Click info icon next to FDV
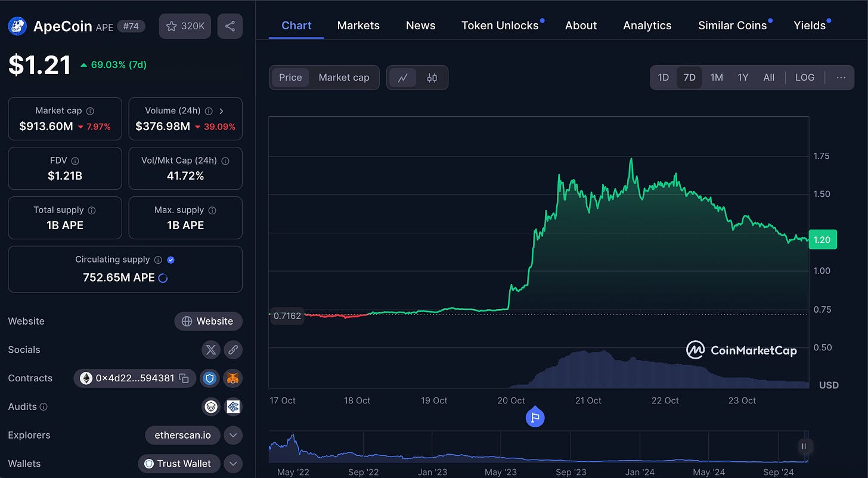This screenshot has height=478, width=868. pyautogui.click(x=75, y=161)
